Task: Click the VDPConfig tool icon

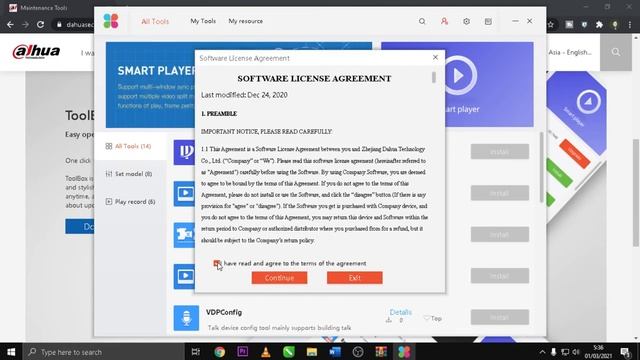Action: coord(186,318)
